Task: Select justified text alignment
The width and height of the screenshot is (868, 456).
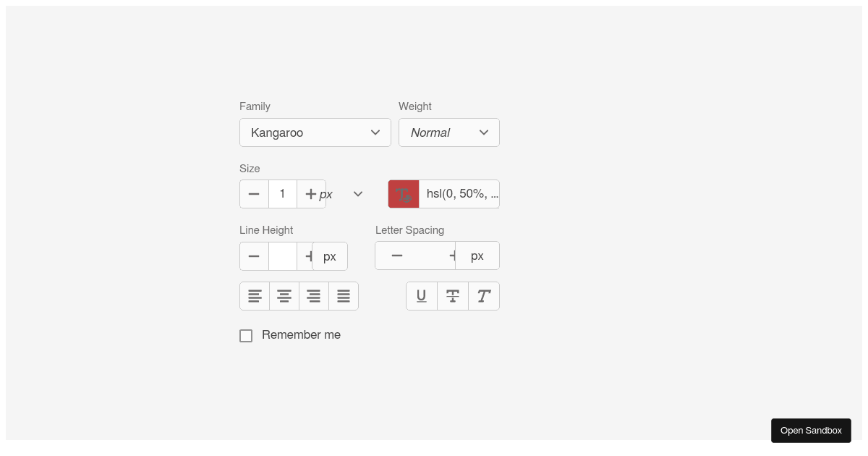Action: tap(344, 295)
